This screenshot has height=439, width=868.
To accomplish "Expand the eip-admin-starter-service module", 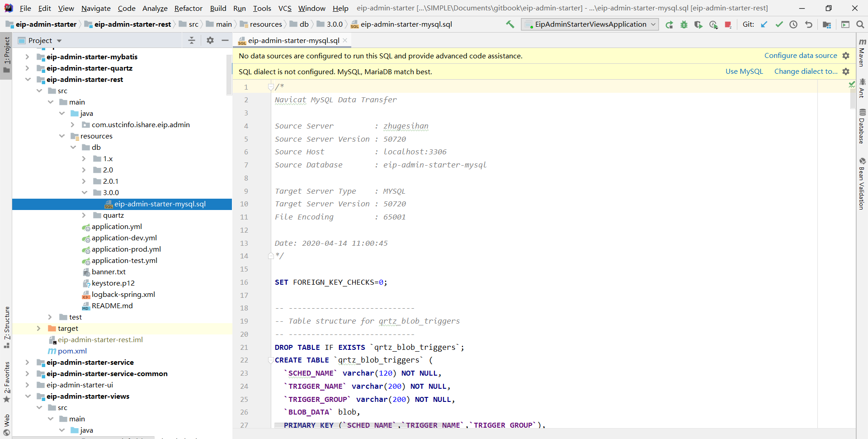I will pos(28,363).
